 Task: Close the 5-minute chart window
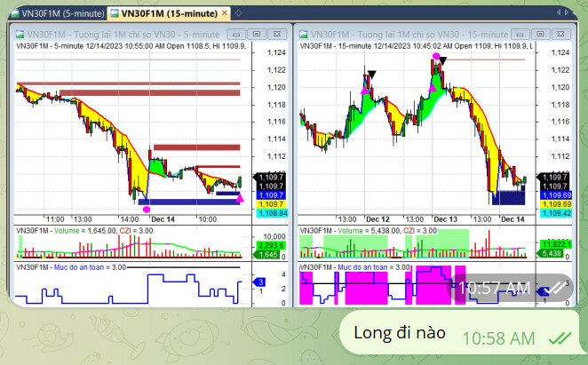(x=277, y=34)
